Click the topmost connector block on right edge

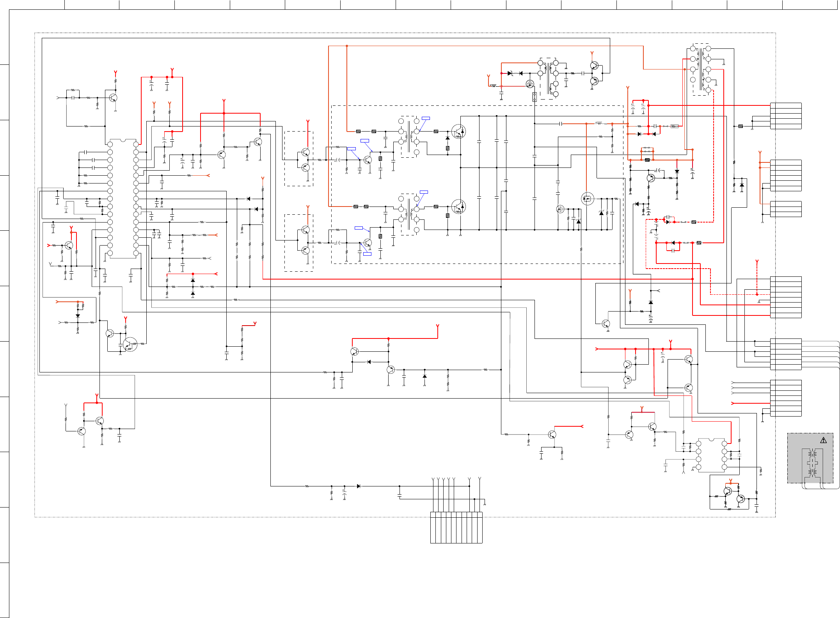[785, 116]
